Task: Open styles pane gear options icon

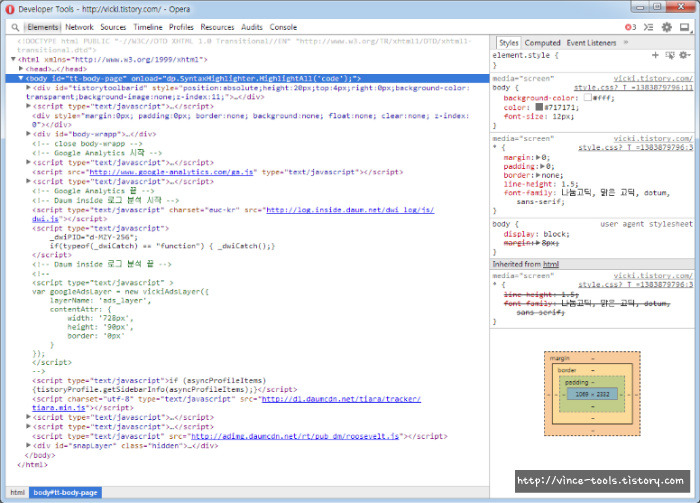Action: (684, 55)
